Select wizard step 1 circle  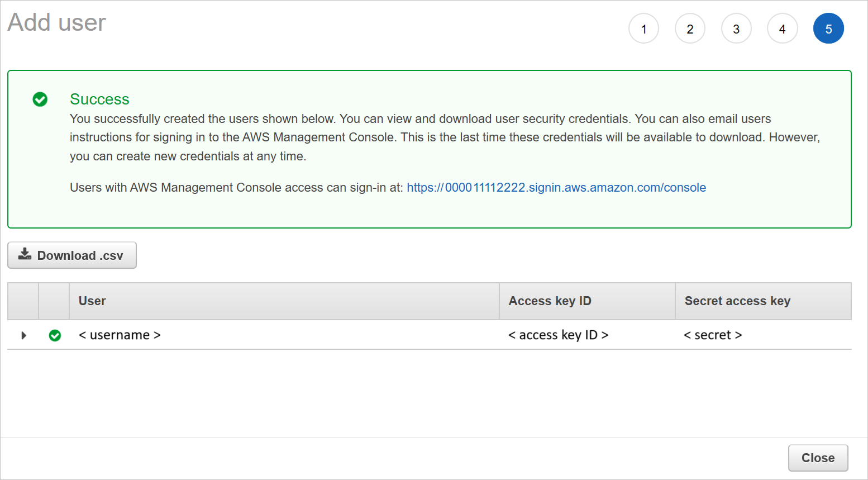643,28
